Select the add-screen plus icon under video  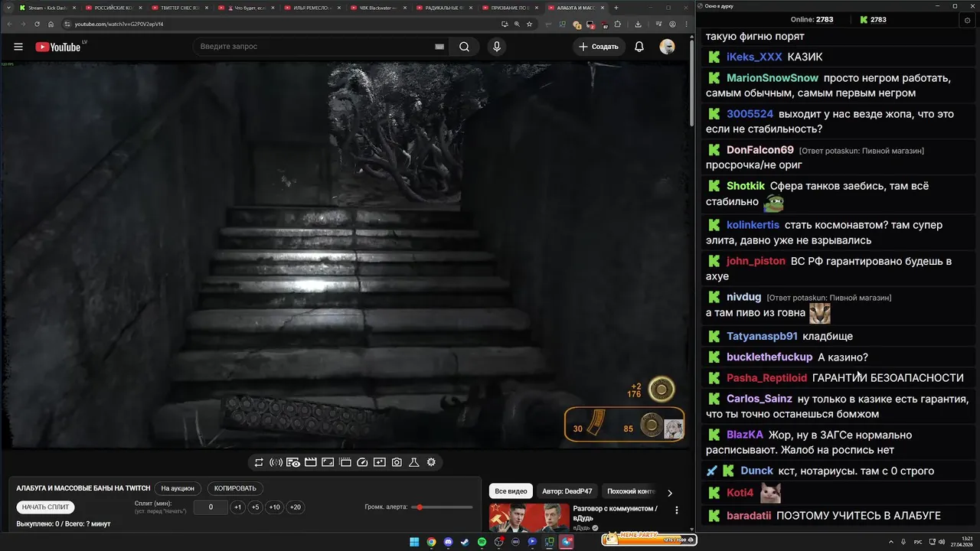pyautogui.click(x=380, y=462)
